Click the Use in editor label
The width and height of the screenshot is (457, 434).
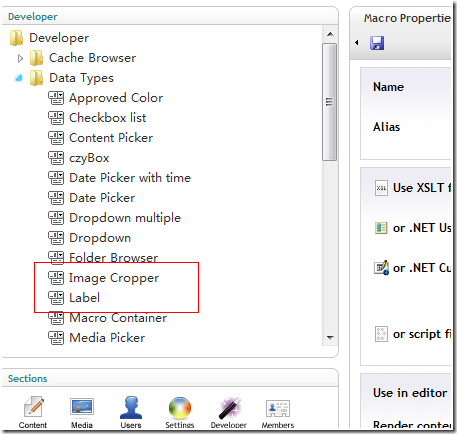pyautogui.click(x=410, y=393)
